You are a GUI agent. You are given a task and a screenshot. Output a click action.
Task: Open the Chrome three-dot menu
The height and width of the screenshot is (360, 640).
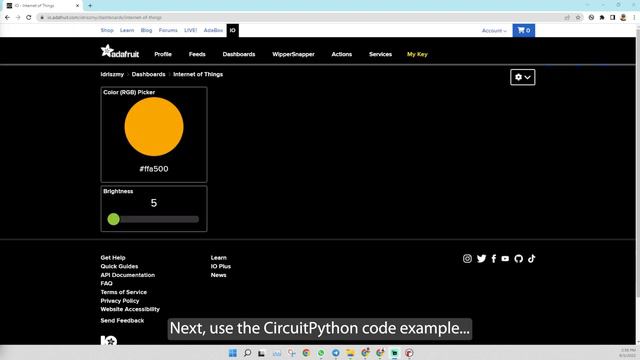click(x=634, y=18)
